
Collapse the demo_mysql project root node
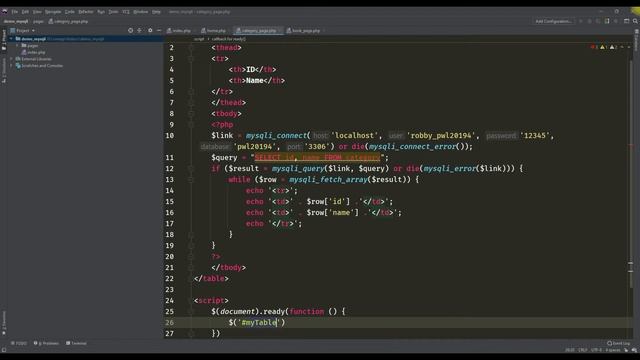[x=11, y=39]
